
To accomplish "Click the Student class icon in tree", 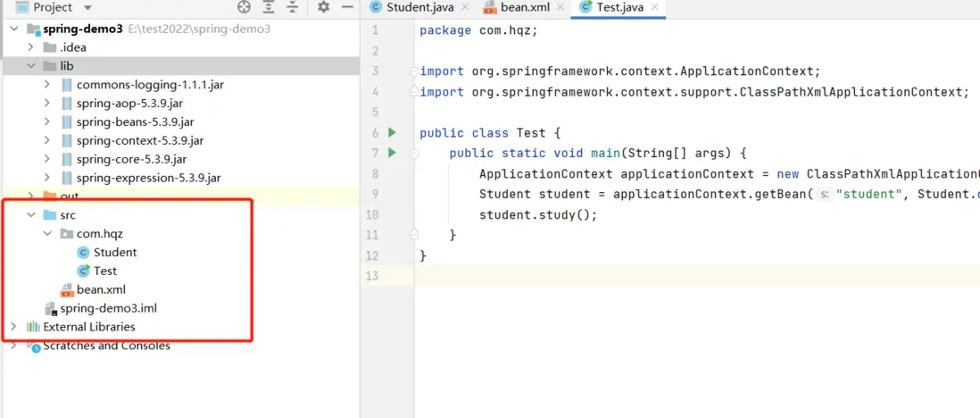I will pos(83,252).
